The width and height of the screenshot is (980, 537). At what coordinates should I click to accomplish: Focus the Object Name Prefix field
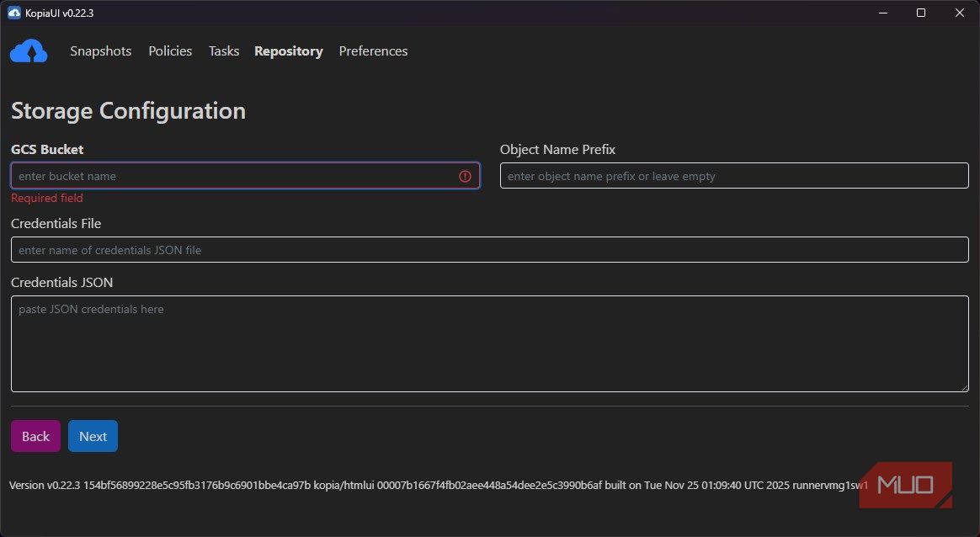pos(734,176)
